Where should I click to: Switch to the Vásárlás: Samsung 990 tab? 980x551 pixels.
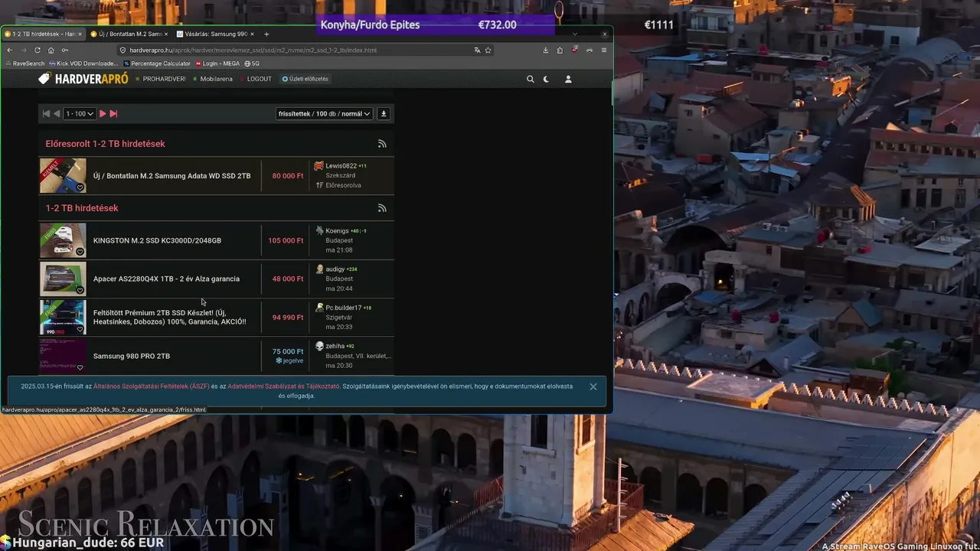[x=214, y=34]
